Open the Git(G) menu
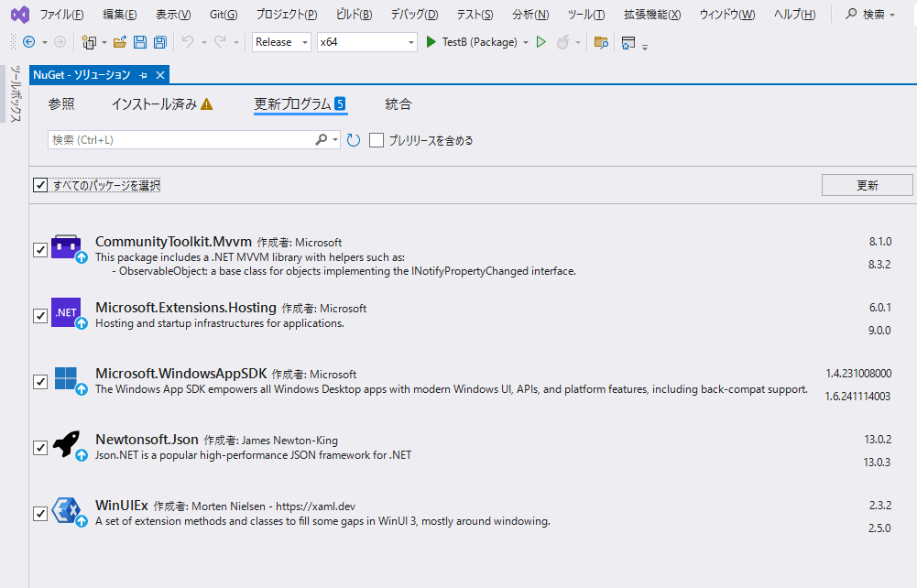 (x=224, y=15)
